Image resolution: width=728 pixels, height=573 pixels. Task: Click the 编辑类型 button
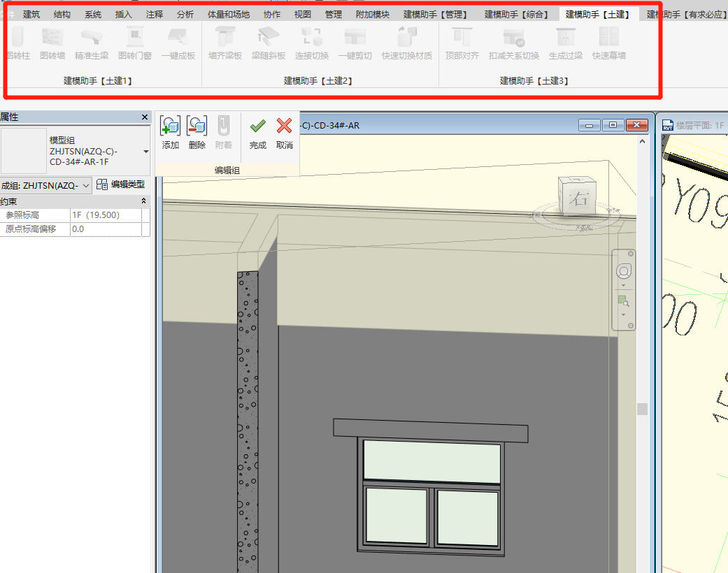tap(121, 184)
